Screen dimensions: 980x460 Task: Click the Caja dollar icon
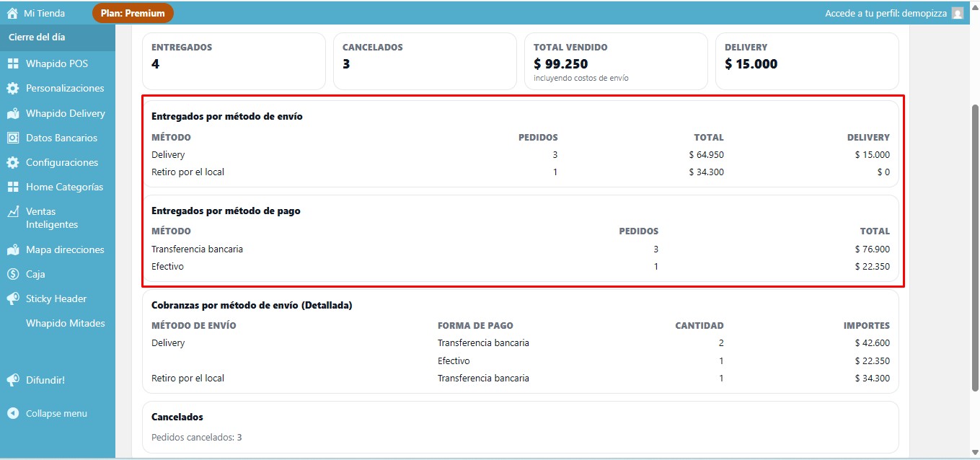(12, 274)
